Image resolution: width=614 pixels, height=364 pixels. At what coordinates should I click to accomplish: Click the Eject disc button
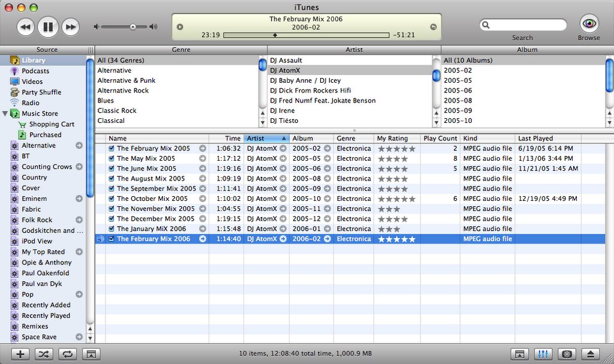pos(591,354)
